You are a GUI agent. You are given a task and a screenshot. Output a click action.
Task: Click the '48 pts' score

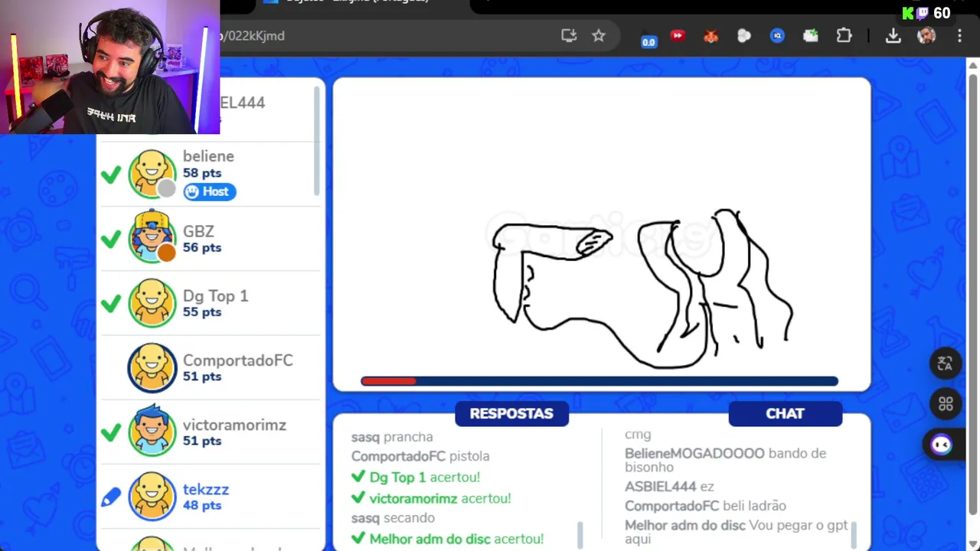[202, 505]
